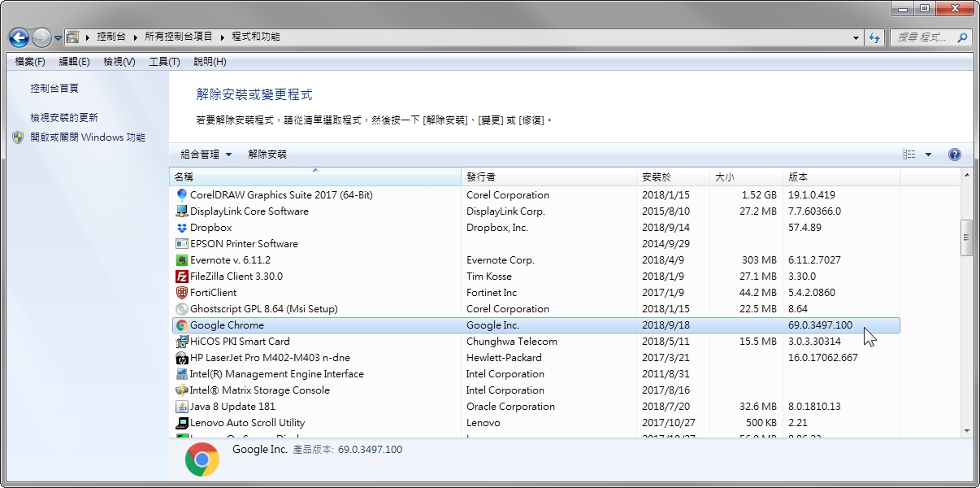Viewport: 980px width, 488px height.
Task: Sort list by 安裝於 column header
Action: pos(657,177)
